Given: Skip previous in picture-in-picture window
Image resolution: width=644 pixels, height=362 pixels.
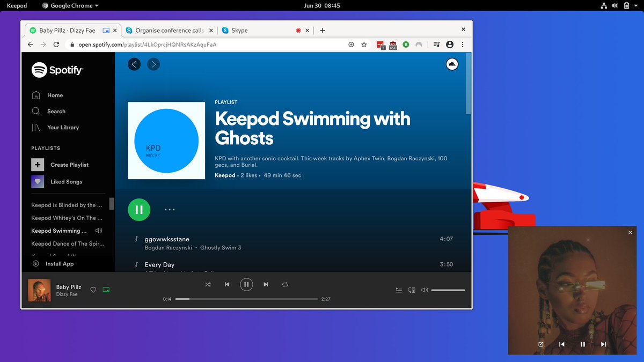Looking at the screenshot, I should (x=562, y=344).
